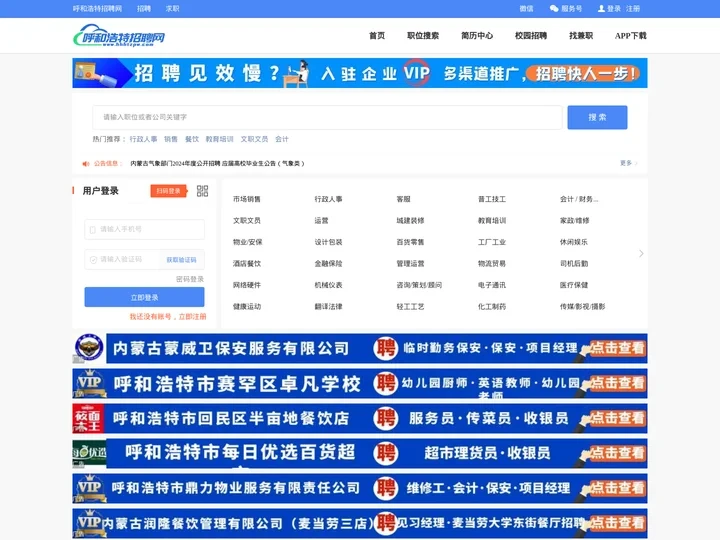Open 物流贸易 job category
The width and height of the screenshot is (720, 540).
[x=492, y=264]
